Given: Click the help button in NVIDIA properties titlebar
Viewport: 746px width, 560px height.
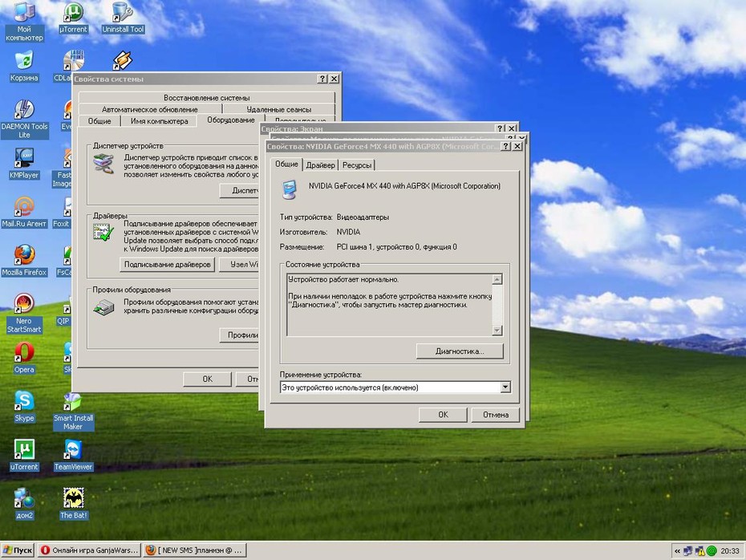Looking at the screenshot, I should (x=505, y=146).
